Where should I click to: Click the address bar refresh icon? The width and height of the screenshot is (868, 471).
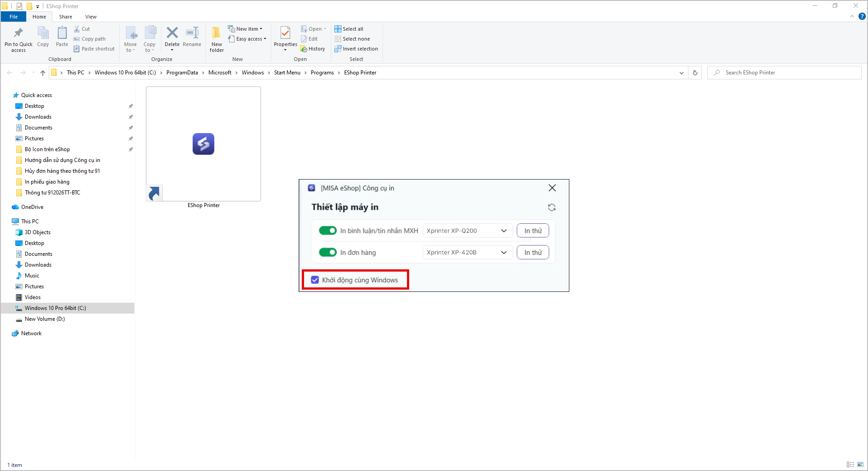(695, 73)
